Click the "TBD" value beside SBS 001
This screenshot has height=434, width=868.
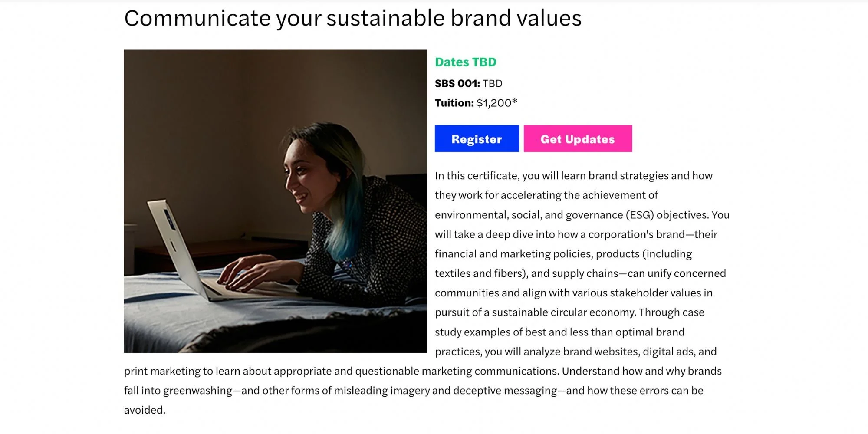[493, 83]
